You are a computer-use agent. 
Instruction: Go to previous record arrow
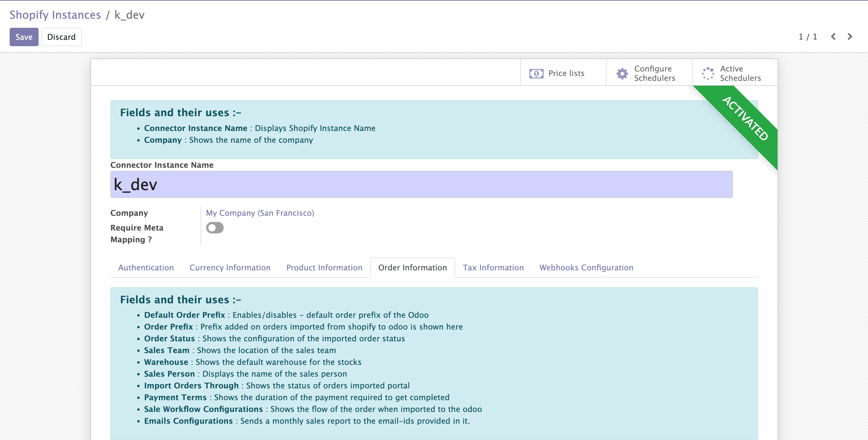pyautogui.click(x=833, y=37)
